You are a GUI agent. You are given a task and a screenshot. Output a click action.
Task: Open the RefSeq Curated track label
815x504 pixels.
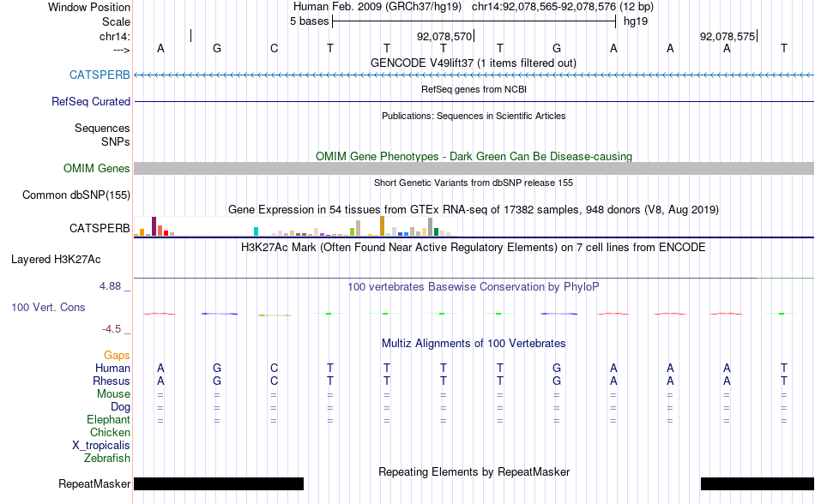coord(90,101)
